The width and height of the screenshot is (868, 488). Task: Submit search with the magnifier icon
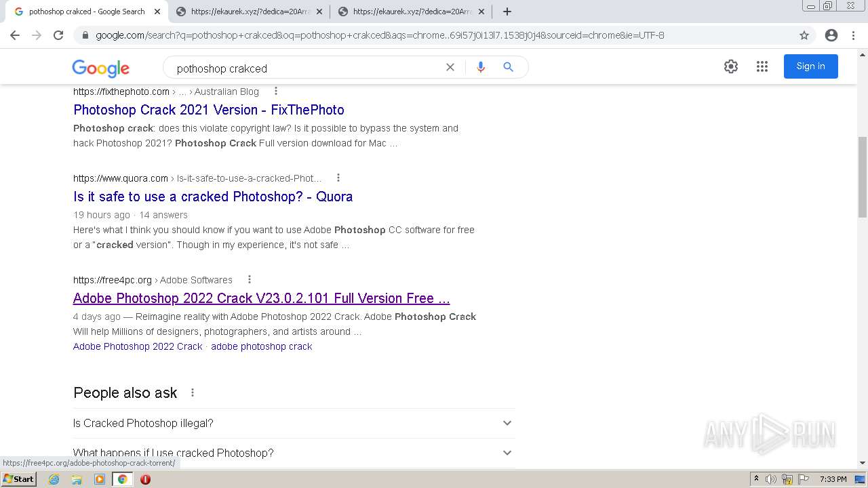[x=508, y=67]
